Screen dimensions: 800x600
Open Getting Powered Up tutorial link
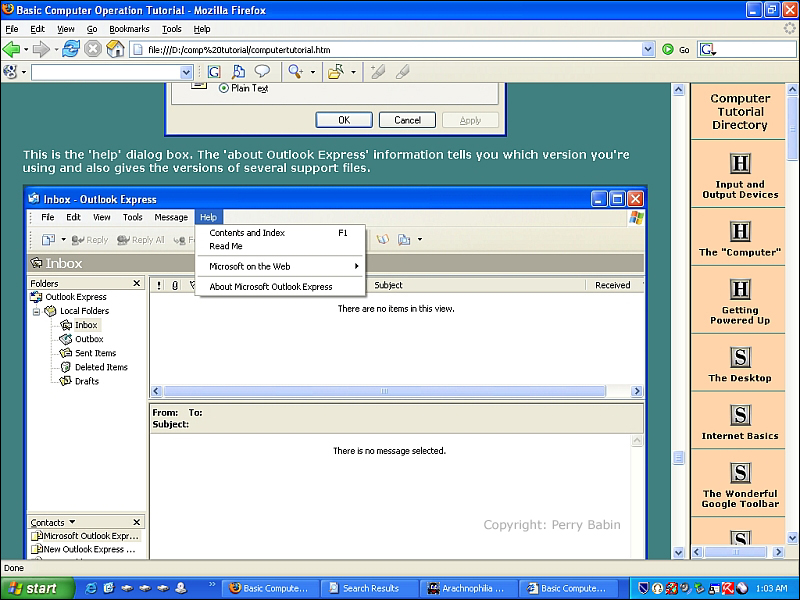tap(740, 315)
